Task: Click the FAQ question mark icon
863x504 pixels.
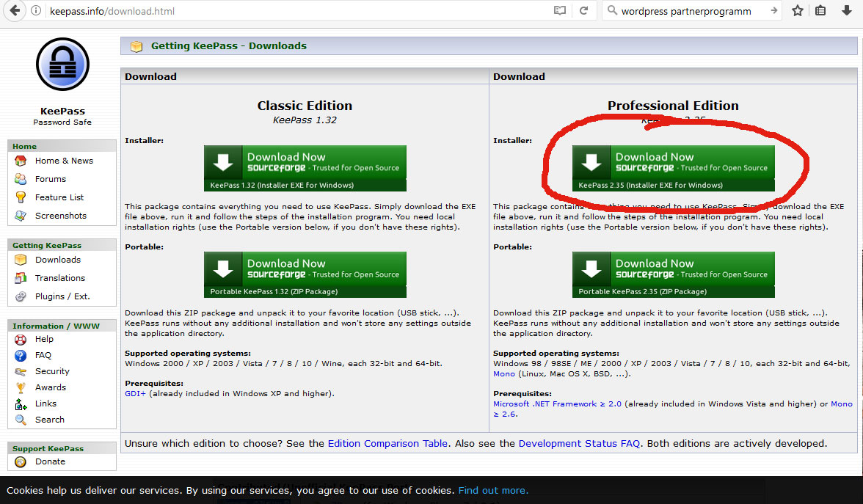Action: (x=21, y=355)
